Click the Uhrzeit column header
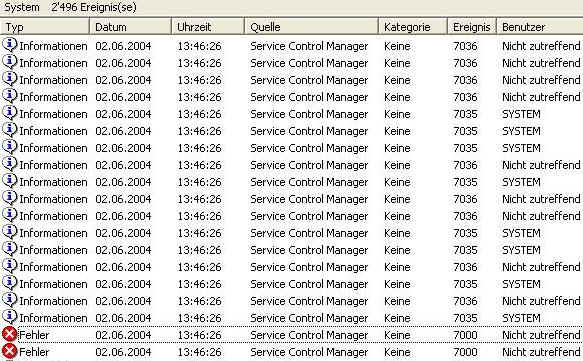This screenshot has width=583, height=361. [x=207, y=27]
